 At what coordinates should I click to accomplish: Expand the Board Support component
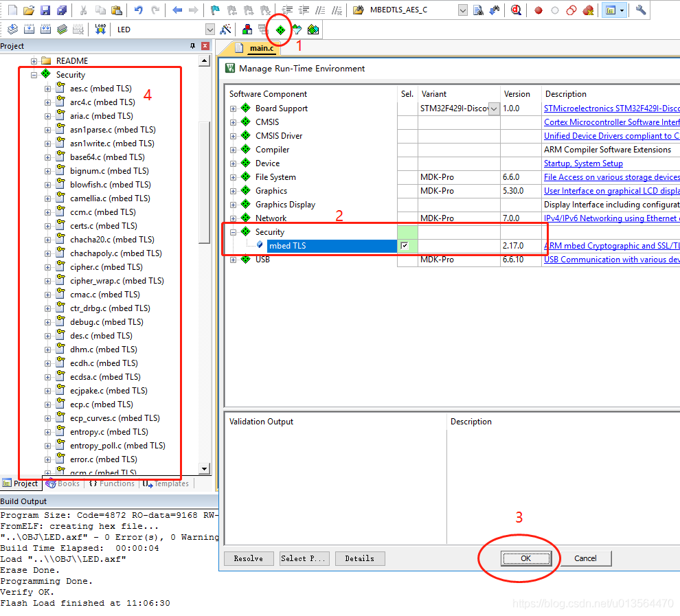point(234,109)
